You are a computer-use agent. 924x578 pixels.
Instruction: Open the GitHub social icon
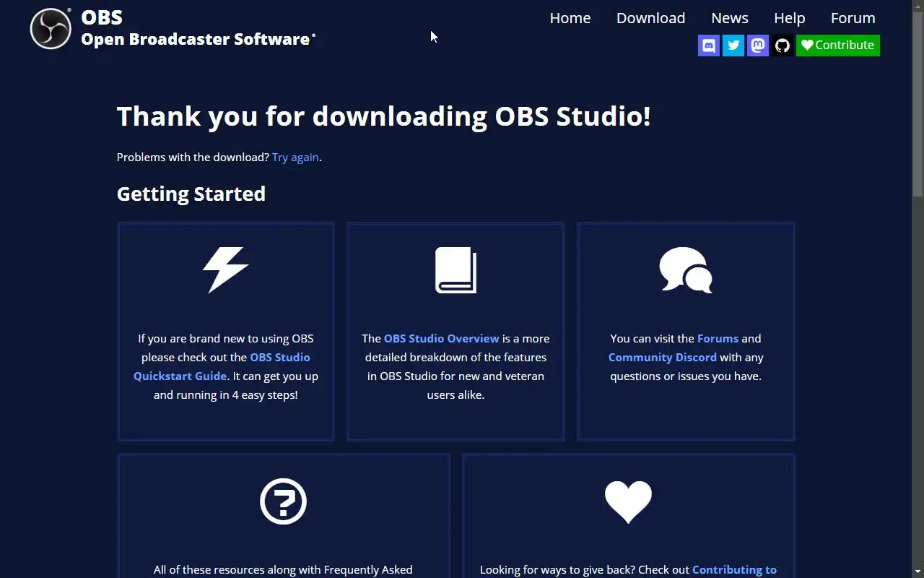click(783, 46)
